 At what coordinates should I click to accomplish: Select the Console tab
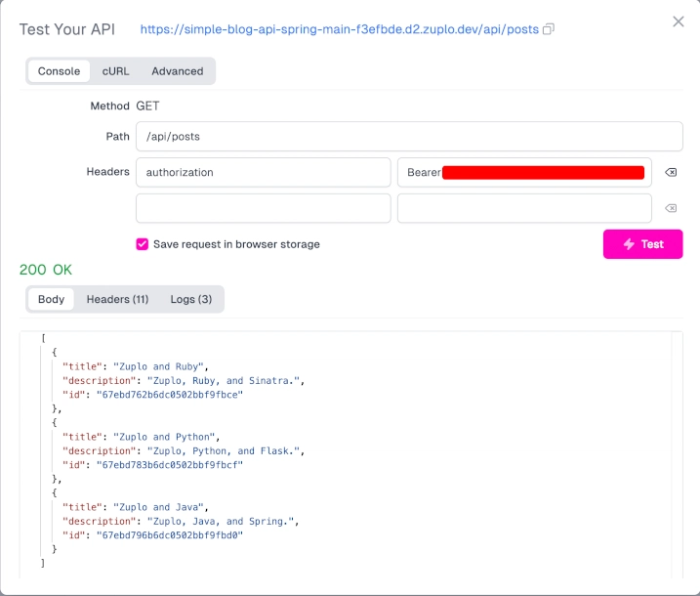(x=59, y=71)
